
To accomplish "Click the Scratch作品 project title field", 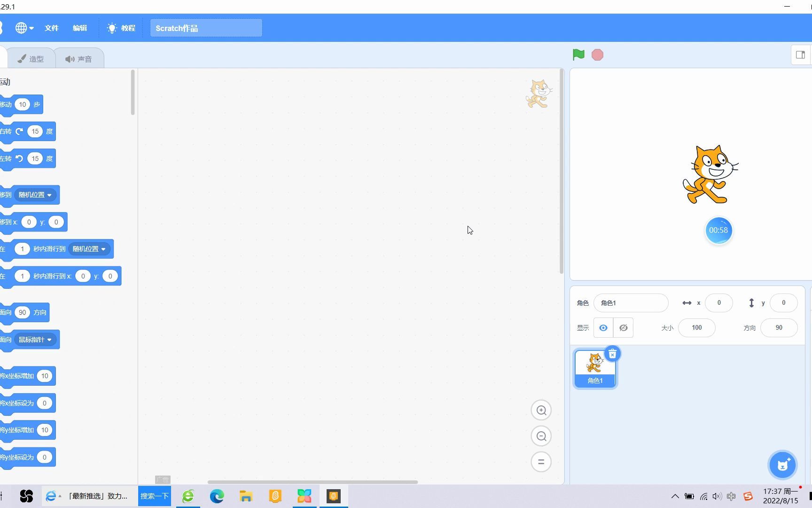I will (x=206, y=28).
